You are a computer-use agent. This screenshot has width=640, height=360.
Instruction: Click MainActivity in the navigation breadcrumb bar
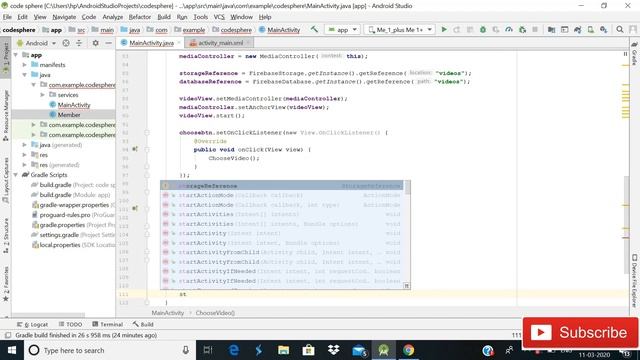[280, 30]
